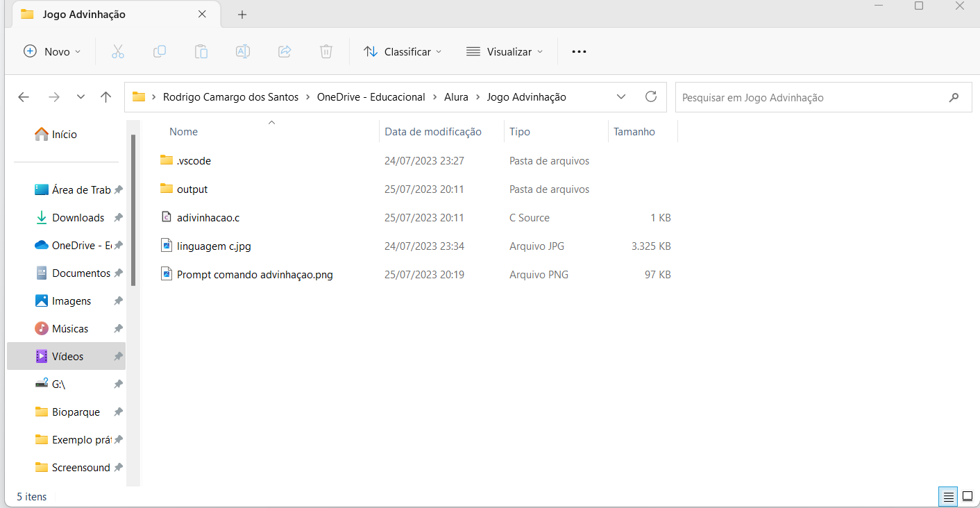This screenshot has height=508, width=980.
Task: Sort by the Tipo column header
Action: point(520,132)
